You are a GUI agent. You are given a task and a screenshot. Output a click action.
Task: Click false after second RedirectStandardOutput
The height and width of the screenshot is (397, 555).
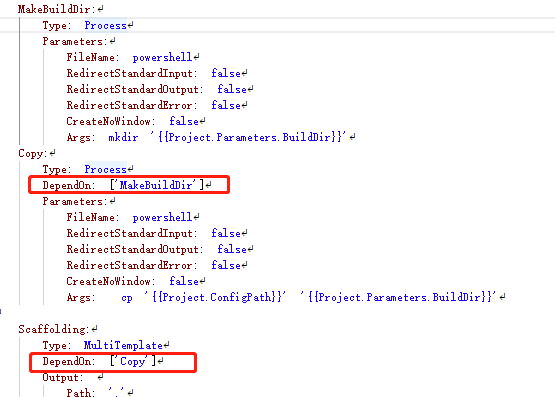click(x=232, y=249)
